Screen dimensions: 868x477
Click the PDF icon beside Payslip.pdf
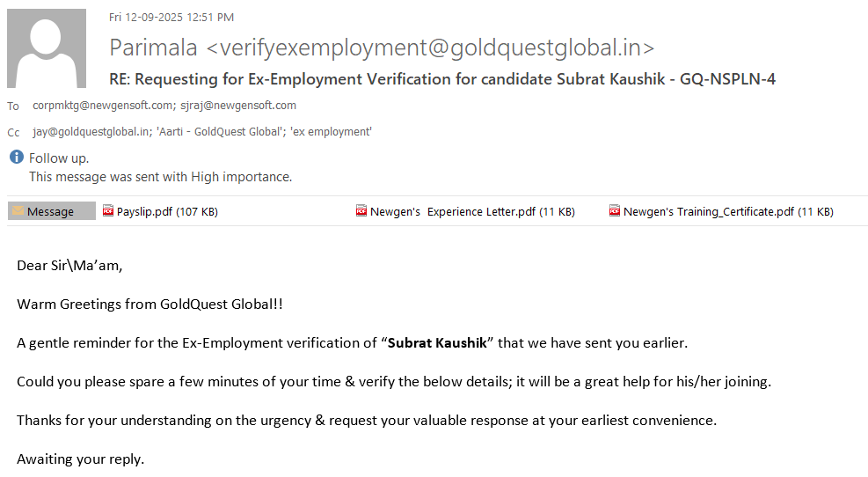tap(108, 211)
